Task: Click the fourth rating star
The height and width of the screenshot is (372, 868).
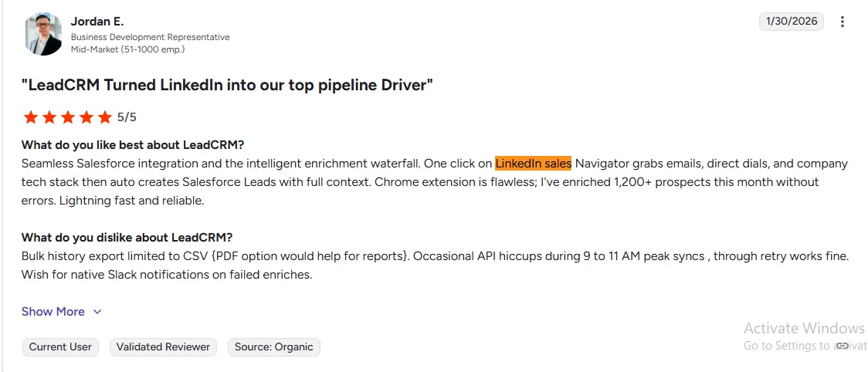Action: coord(86,117)
